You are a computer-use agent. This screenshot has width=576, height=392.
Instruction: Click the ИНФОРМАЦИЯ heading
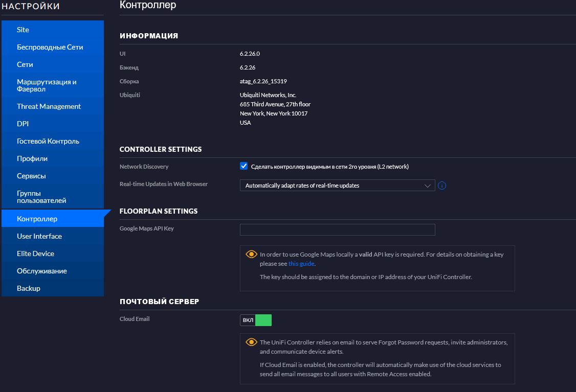[149, 36]
